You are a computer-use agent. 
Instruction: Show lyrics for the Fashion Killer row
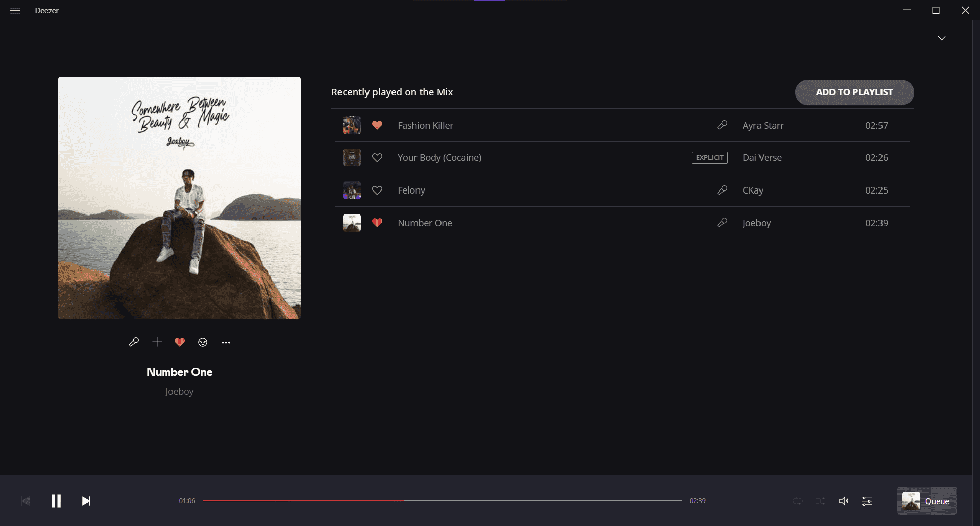722,125
